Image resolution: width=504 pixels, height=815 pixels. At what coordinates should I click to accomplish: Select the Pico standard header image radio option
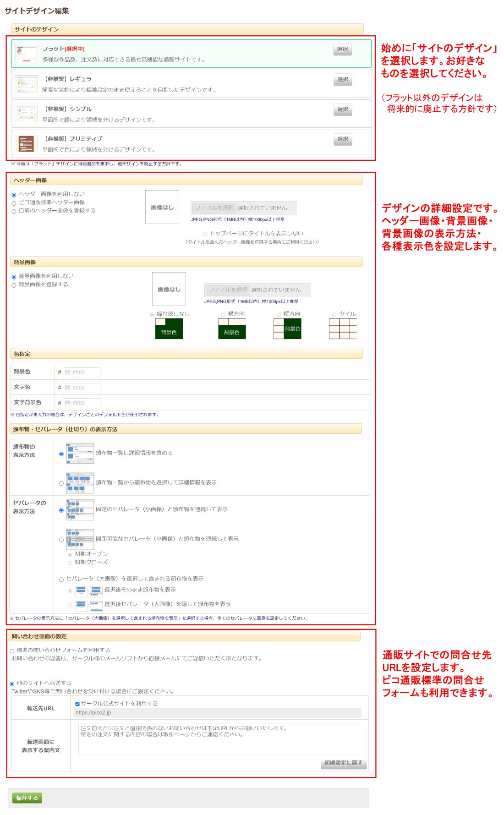[x=14, y=203]
